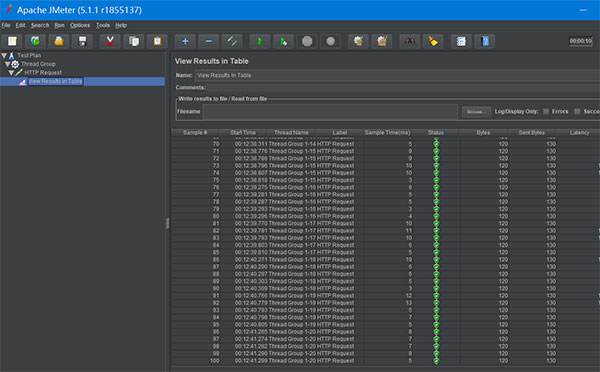Image resolution: width=600 pixels, height=372 pixels.
Task: Open the Templates toolbar icon
Action: [x=35, y=41]
